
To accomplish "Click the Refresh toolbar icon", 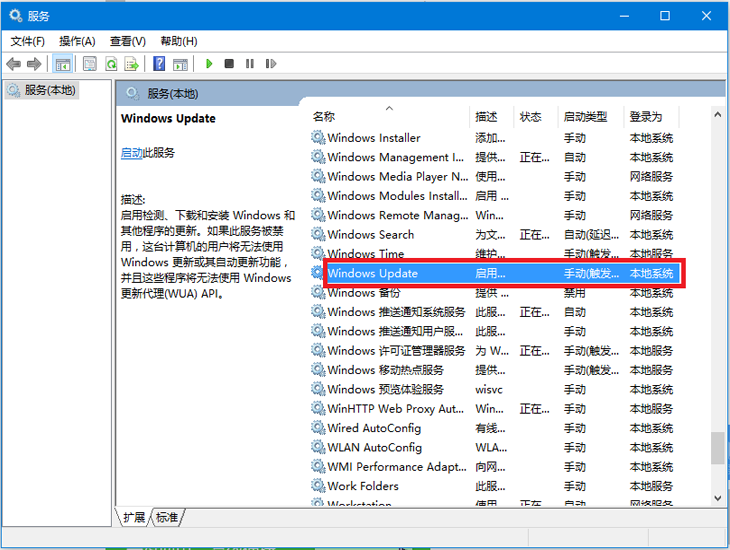I will pos(111,63).
